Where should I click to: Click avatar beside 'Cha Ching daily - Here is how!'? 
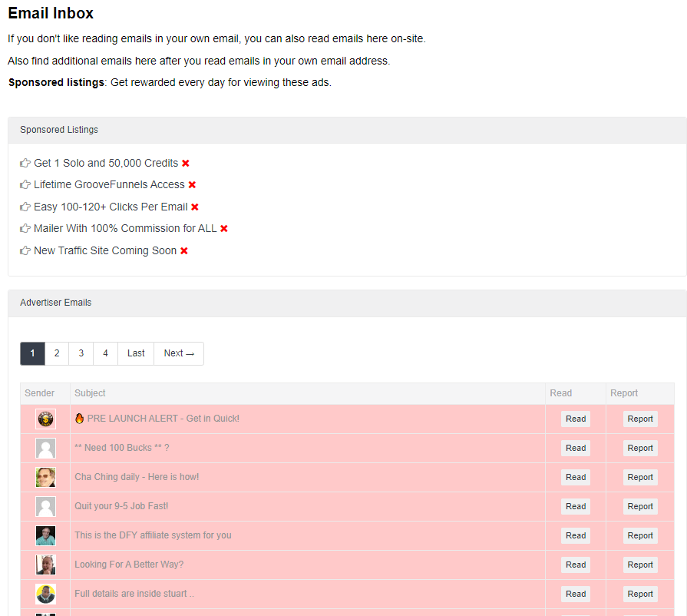tap(45, 477)
